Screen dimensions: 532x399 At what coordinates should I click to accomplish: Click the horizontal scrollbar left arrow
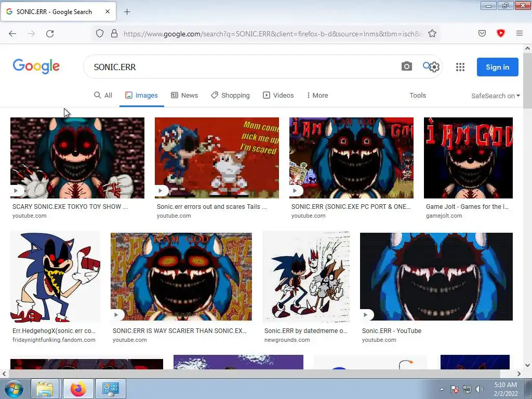click(x=4, y=374)
